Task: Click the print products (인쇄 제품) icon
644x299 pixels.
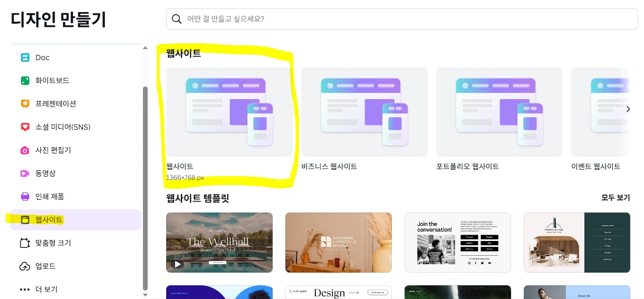Action: 25,197
